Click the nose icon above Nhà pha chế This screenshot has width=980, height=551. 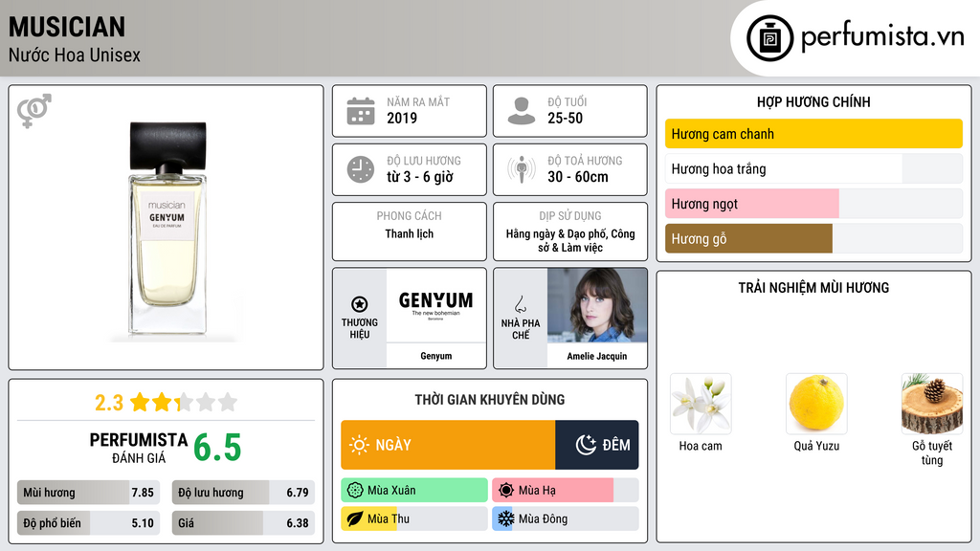pyautogui.click(x=520, y=304)
